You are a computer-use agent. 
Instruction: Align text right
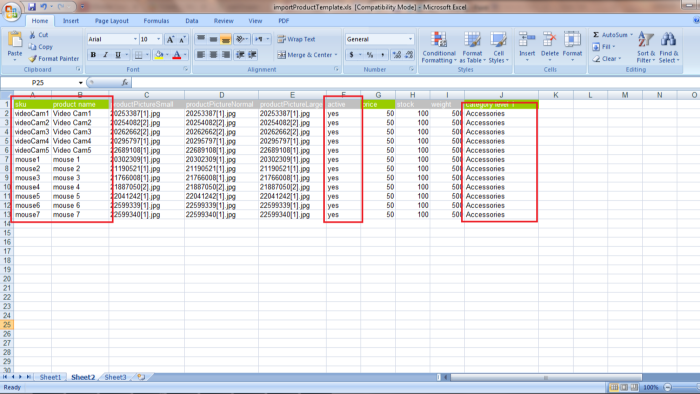pos(226,55)
